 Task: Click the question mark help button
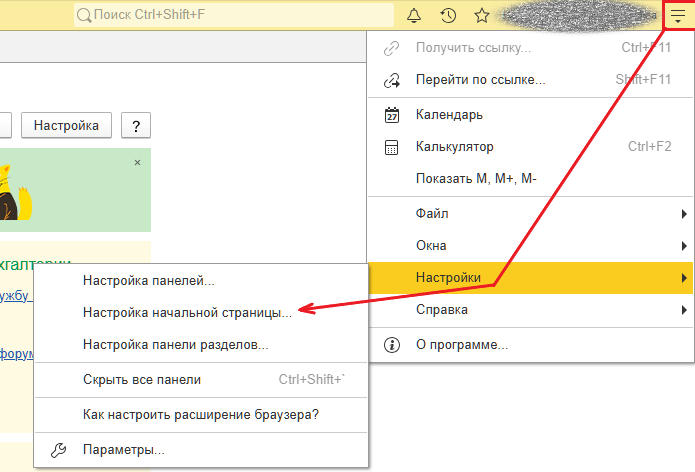(135, 125)
